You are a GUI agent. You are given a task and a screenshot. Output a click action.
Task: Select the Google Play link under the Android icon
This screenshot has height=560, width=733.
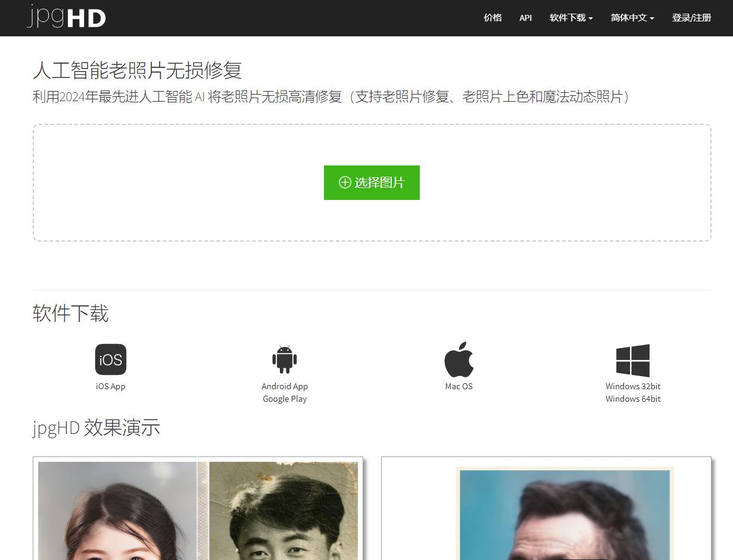coord(285,399)
